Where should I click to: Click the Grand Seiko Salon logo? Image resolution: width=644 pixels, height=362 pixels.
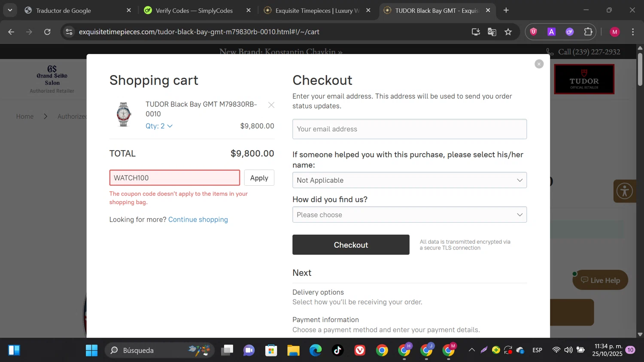tap(52, 79)
